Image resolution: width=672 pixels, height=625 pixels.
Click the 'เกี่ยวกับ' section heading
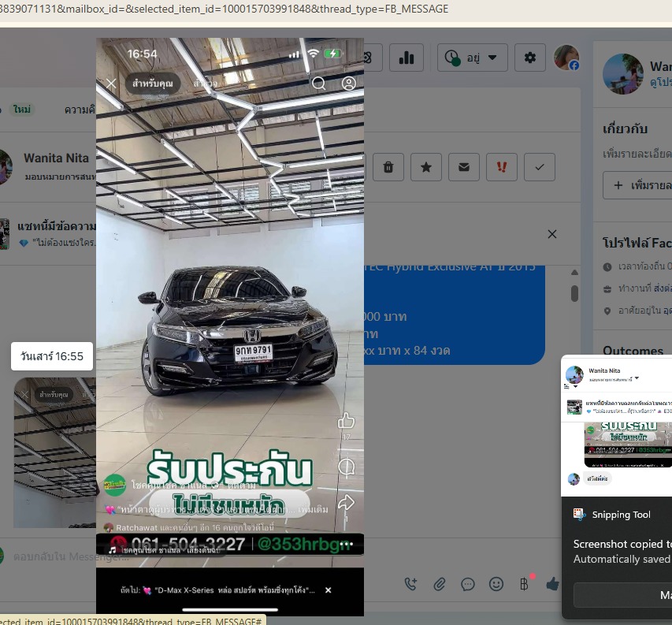click(626, 128)
